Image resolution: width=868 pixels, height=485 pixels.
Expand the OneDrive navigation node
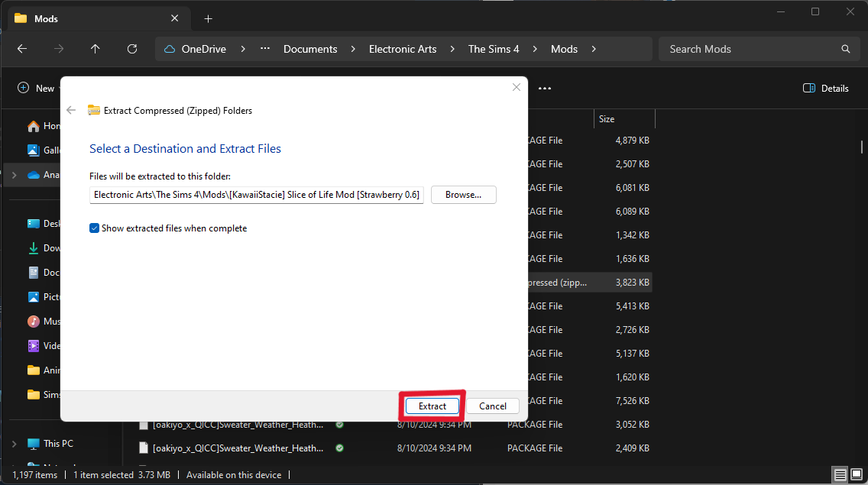tap(14, 175)
